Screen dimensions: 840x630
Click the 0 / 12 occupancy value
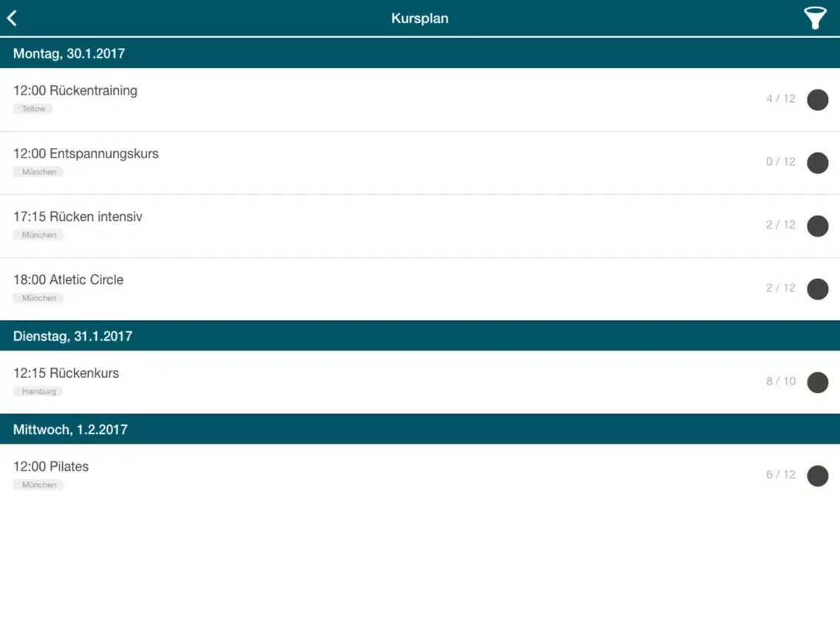(781, 162)
